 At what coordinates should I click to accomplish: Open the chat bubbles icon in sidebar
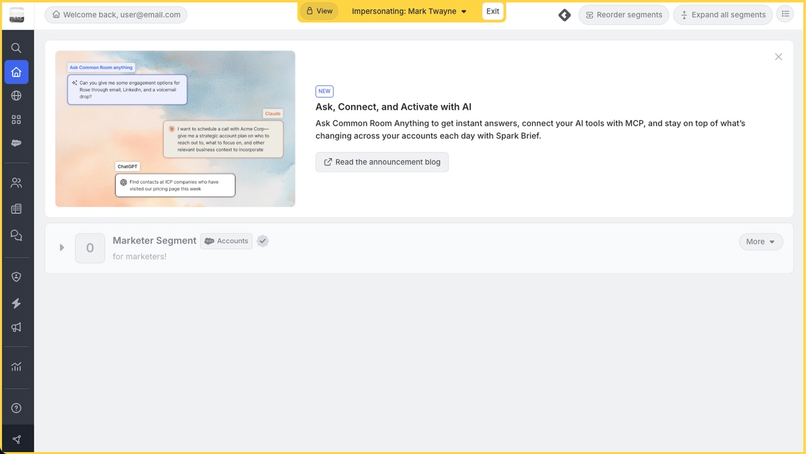[16, 235]
